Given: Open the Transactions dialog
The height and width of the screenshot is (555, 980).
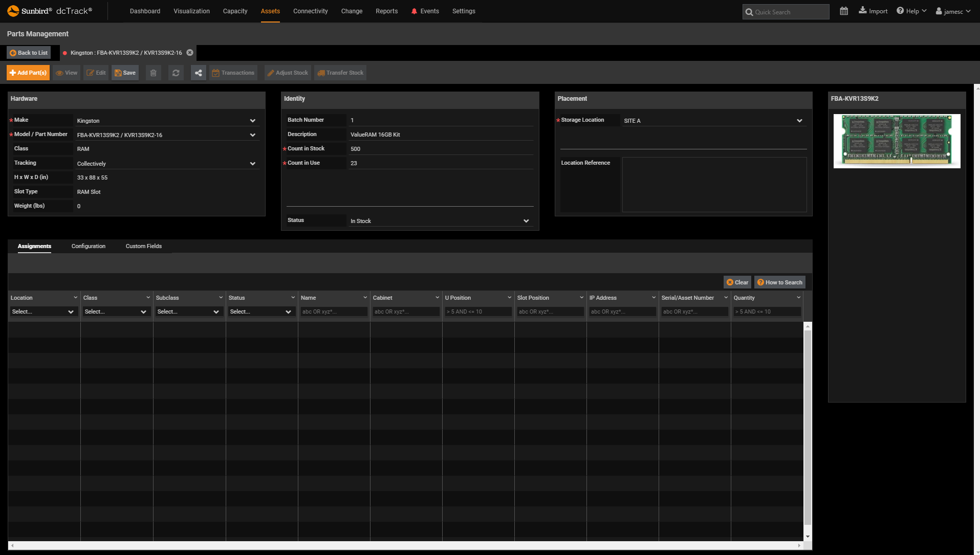Looking at the screenshot, I should [x=233, y=72].
